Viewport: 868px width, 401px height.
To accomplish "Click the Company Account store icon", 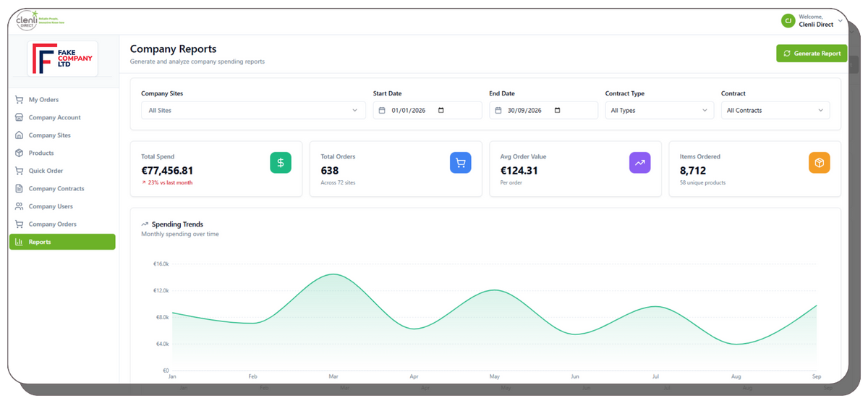I will 20,117.
